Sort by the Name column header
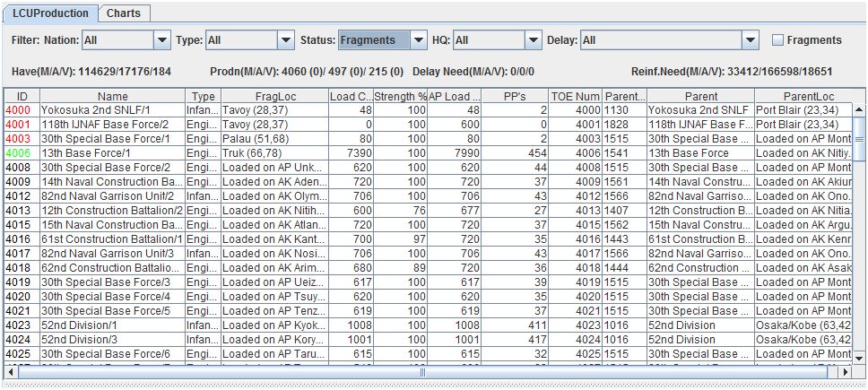Viewport: 868px width, 390px height. tap(113, 96)
